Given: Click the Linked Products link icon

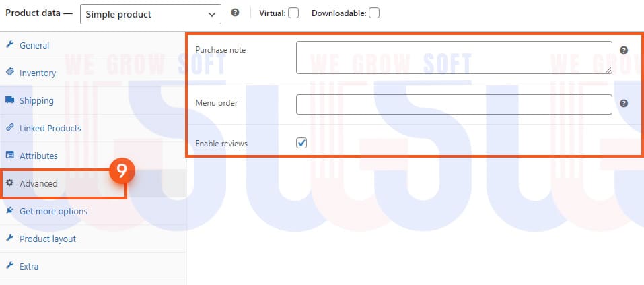Looking at the screenshot, I should pos(10,127).
